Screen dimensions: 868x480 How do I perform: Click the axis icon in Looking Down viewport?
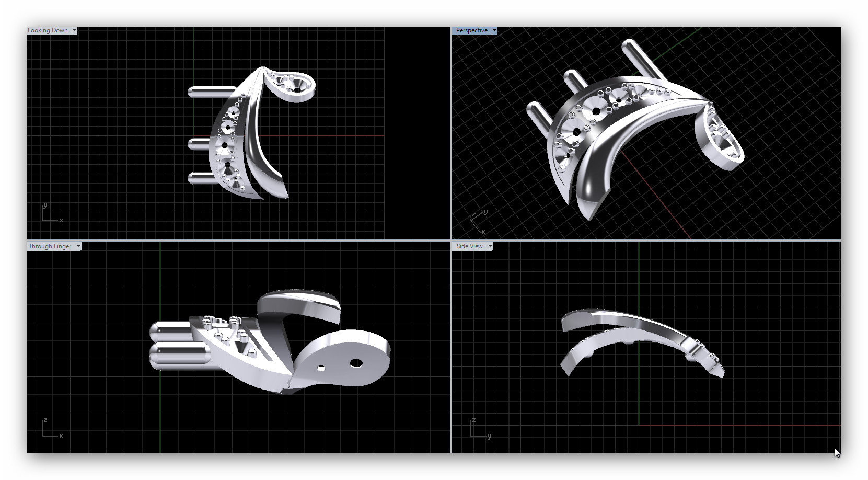coord(52,213)
